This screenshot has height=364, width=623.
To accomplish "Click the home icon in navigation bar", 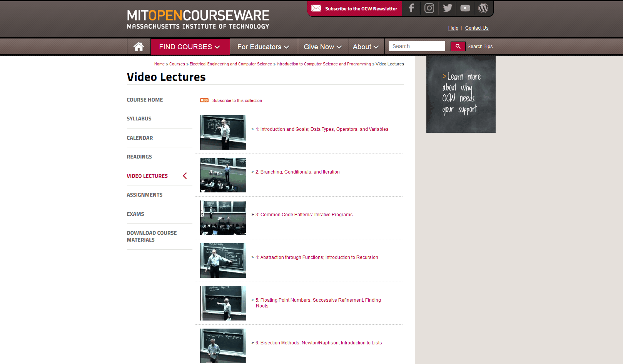I will tap(139, 46).
